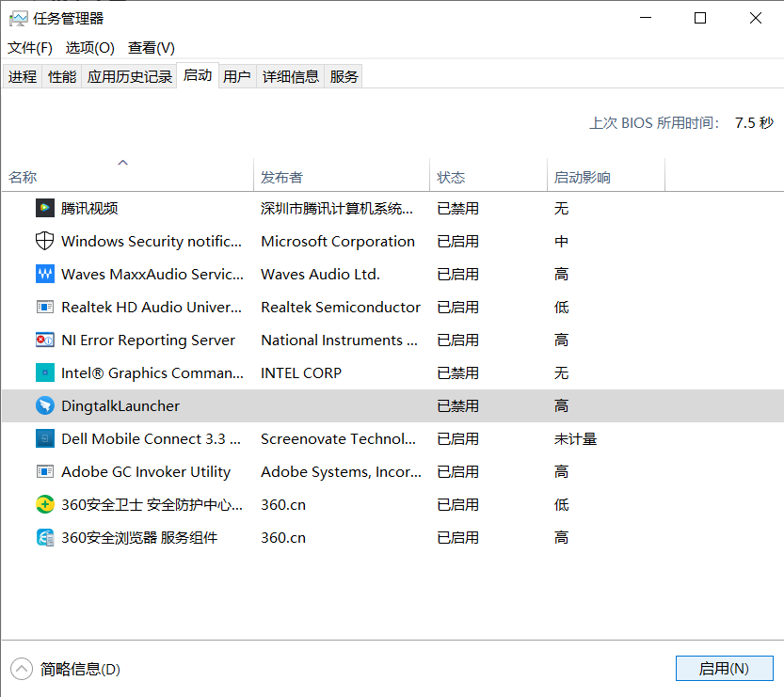Switch to the 性能 tab

point(62,76)
